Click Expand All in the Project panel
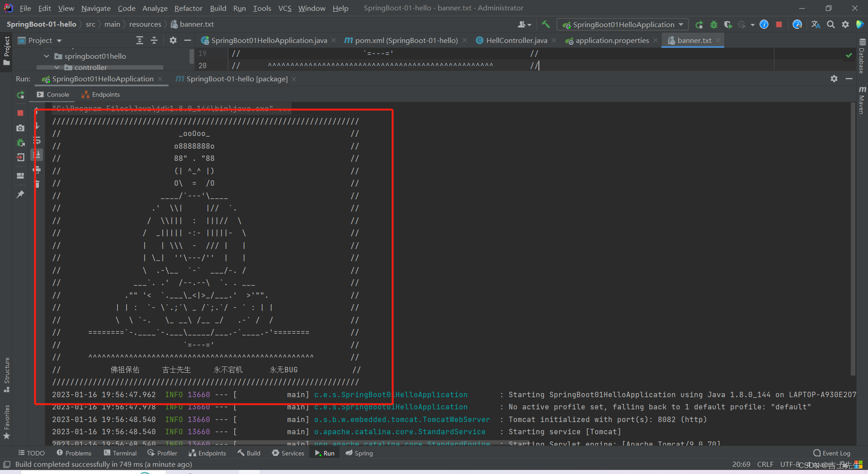The image size is (868, 474). (x=140, y=40)
